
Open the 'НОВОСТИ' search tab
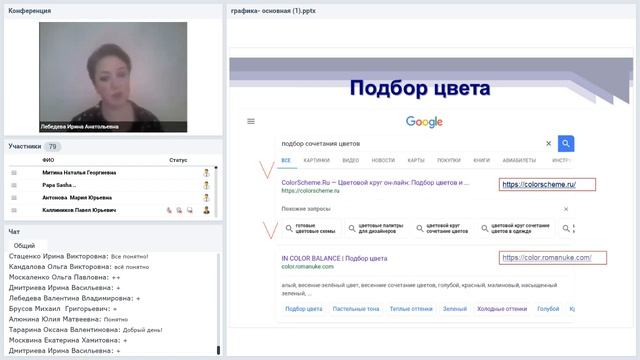tap(383, 160)
